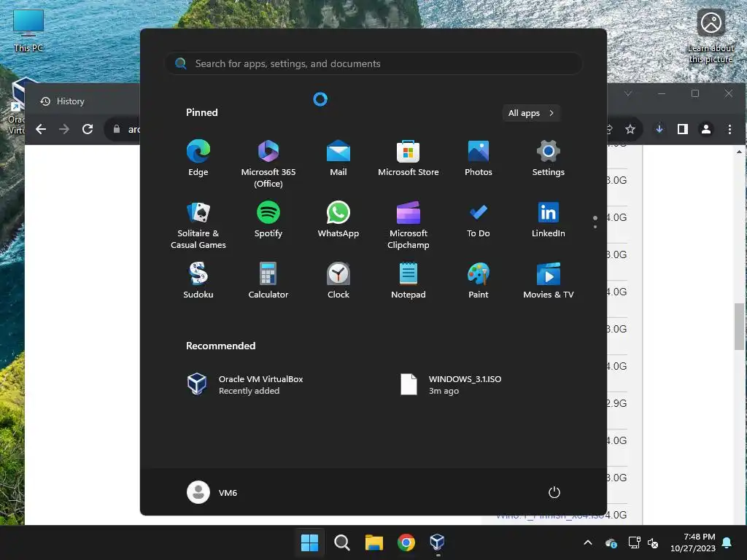Screen dimensions: 747x560
Task: Switch to Chrome on the taskbar
Action: 406,542
